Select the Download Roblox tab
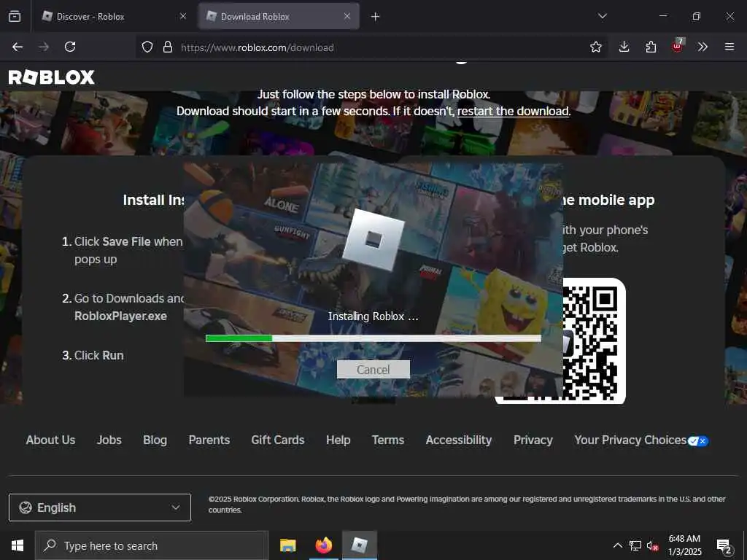Viewport: 747px width, 560px height. click(279, 16)
